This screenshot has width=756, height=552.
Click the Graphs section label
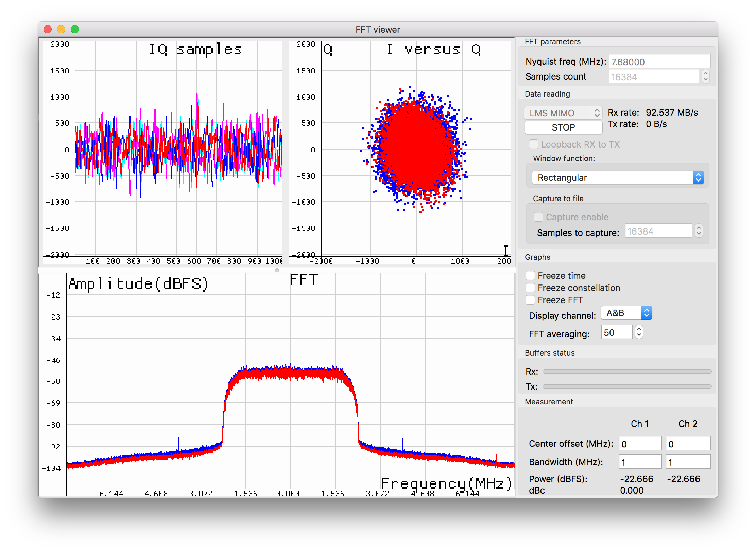pos(537,257)
